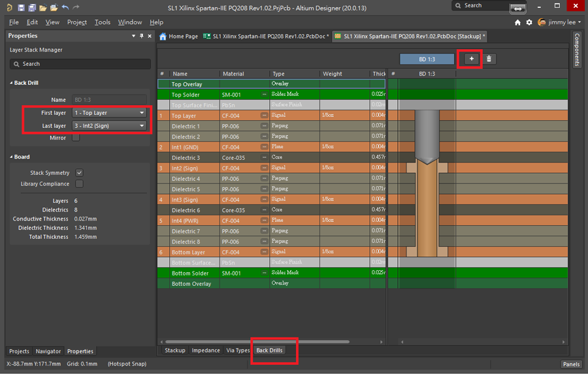Viewport: 588px width, 374px height.
Task: Enable the Library Compliance checkbox
Action: 79,184
